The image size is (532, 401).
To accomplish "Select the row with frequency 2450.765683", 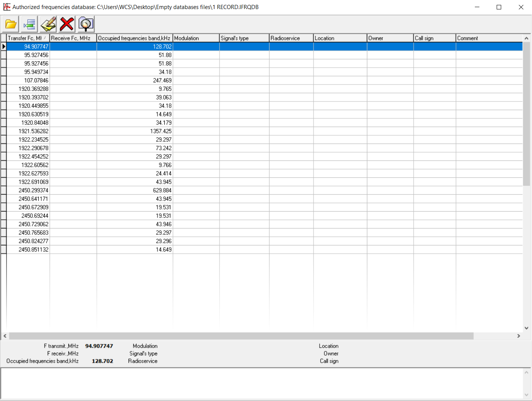I will (264, 233).
